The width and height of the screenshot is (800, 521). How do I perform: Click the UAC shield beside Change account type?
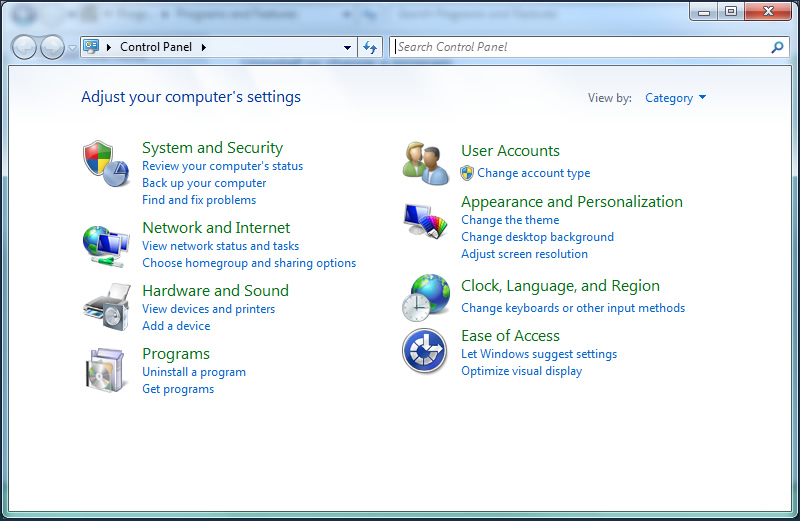[x=467, y=173]
